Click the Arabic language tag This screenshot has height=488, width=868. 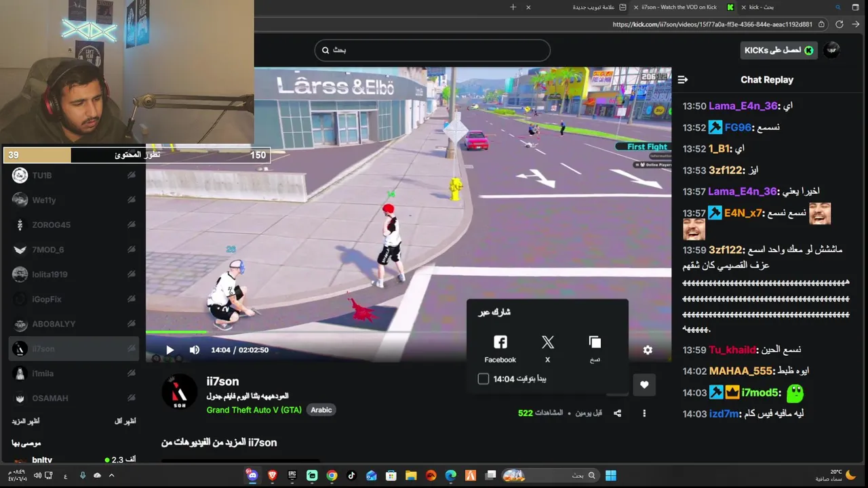point(321,410)
